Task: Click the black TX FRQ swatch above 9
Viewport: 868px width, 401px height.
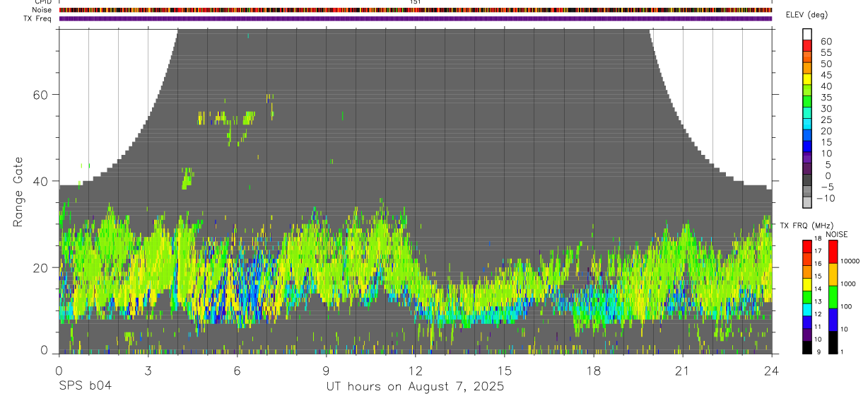Action: click(x=807, y=347)
